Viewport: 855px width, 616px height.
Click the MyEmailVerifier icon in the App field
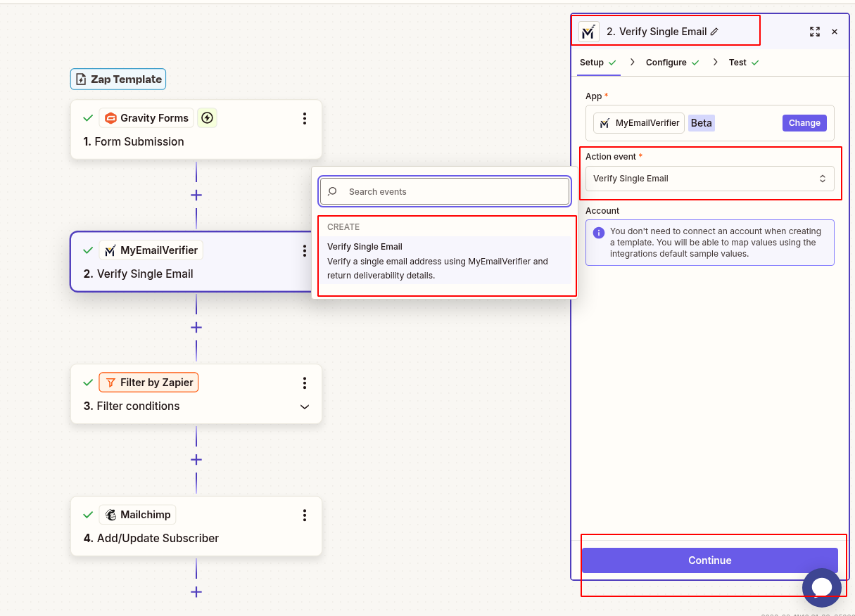pos(606,122)
